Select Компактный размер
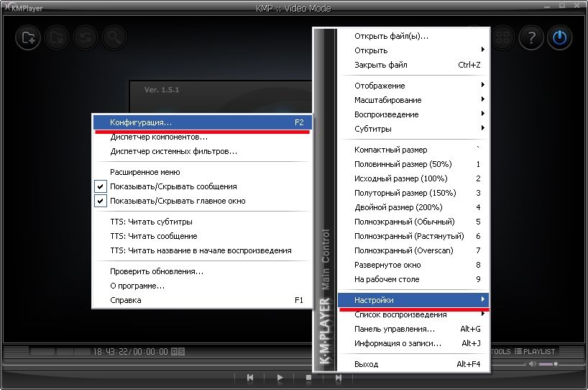Viewport: 588px width, 390px height. tap(413, 150)
